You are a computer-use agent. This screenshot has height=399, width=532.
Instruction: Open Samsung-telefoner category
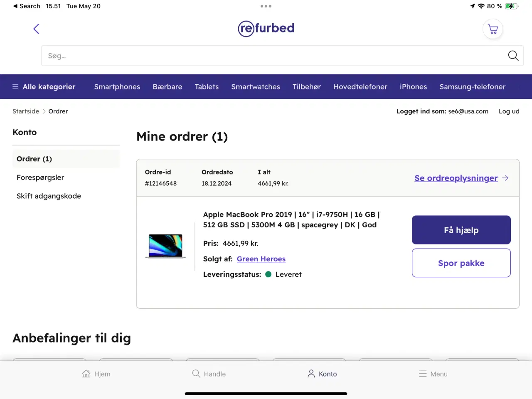click(473, 86)
